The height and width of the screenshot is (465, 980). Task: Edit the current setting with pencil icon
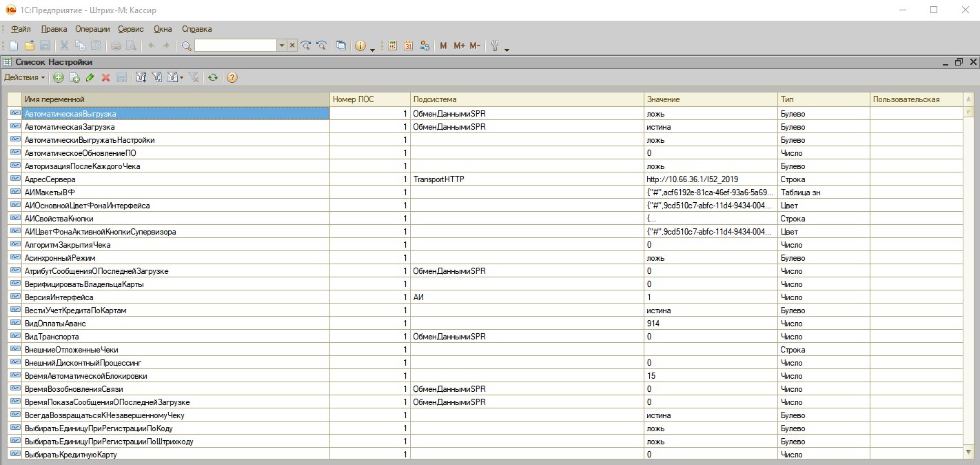(90, 77)
